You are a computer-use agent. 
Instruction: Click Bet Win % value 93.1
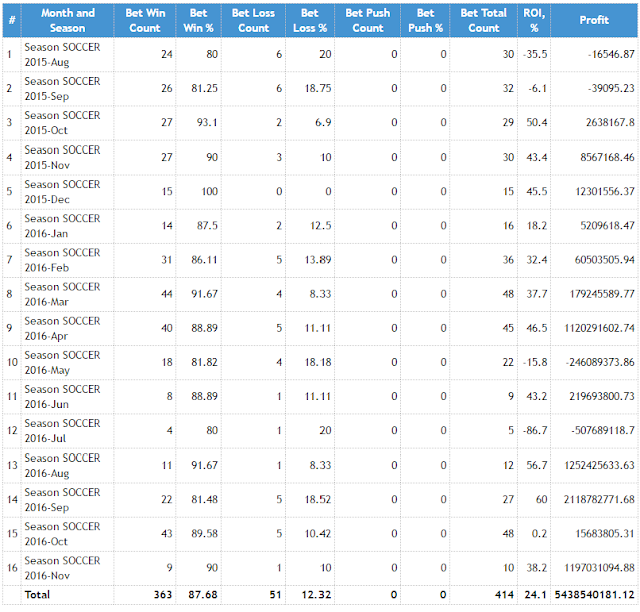(x=207, y=123)
